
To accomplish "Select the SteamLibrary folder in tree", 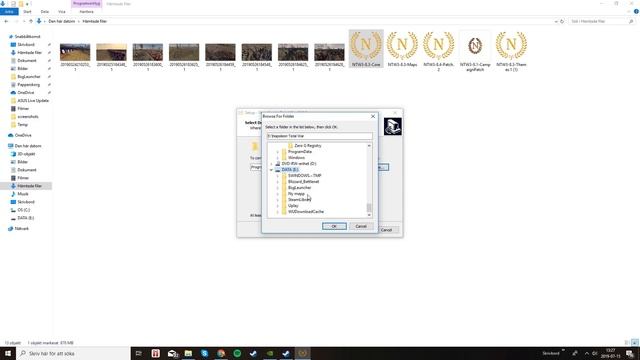I will tap(299, 200).
